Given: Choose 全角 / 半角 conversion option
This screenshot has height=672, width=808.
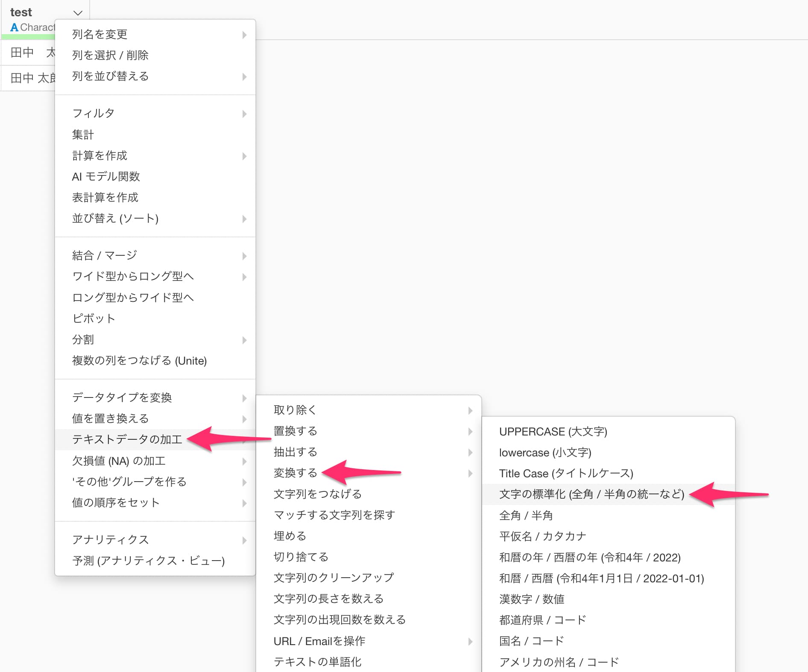Looking at the screenshot, I should point(526,515).
